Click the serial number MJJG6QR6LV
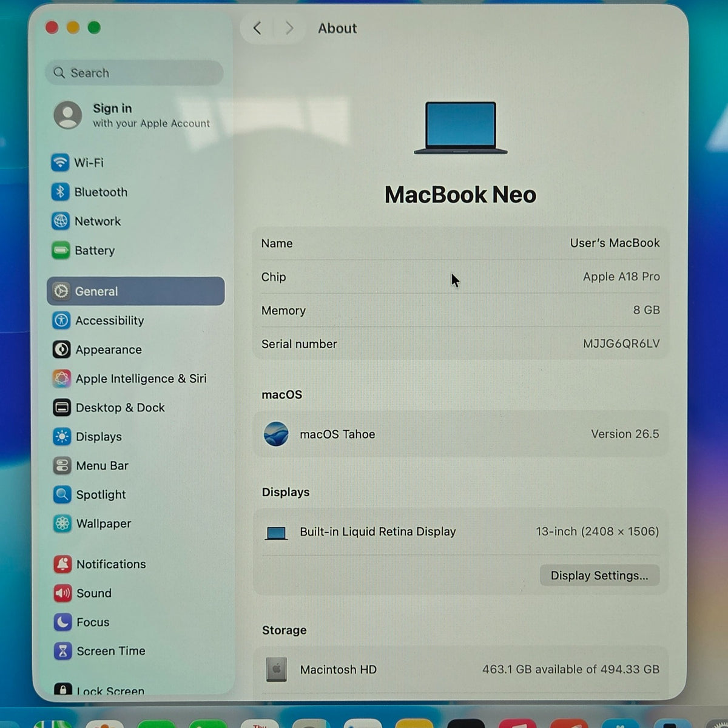Viewport: 728px width, 728px height. click(621, 343)
